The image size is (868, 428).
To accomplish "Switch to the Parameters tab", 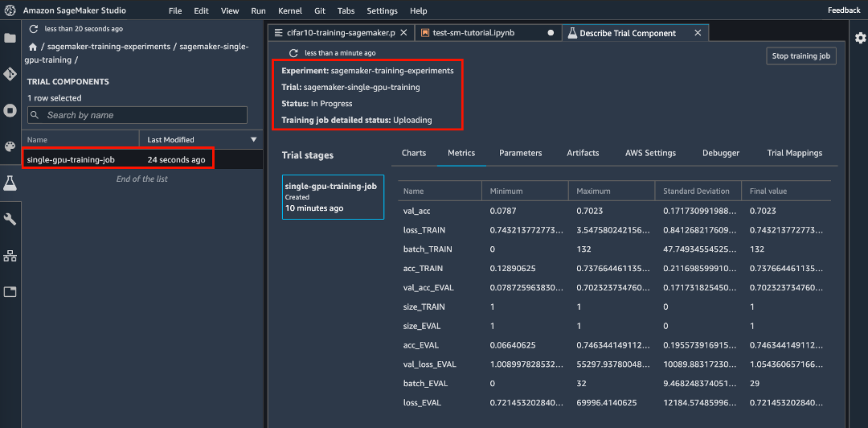I will [x=520, y=153].
